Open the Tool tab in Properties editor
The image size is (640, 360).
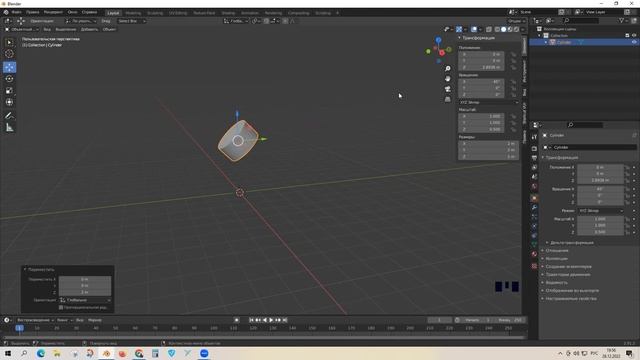534,137
